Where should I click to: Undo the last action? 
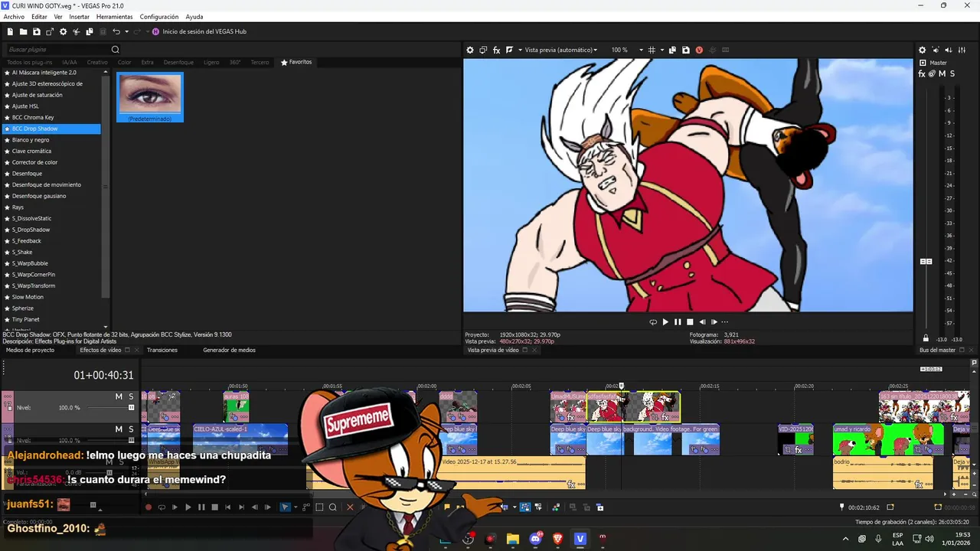click(x=116, y=31)
